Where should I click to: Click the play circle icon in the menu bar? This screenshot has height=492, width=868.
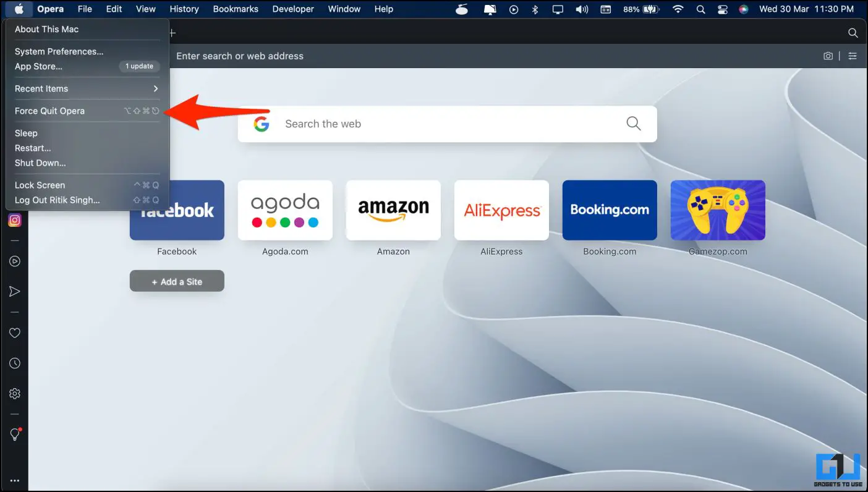tap(514, 9)
